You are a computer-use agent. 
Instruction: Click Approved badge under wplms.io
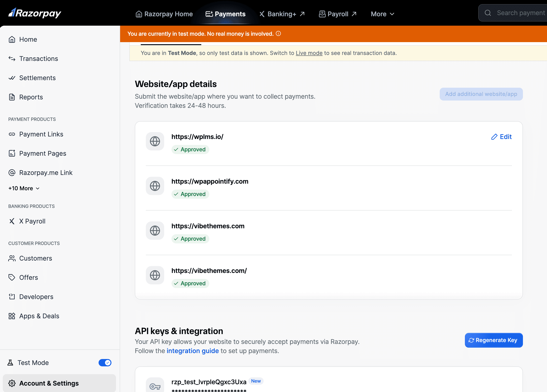click(x=190, y=149)
